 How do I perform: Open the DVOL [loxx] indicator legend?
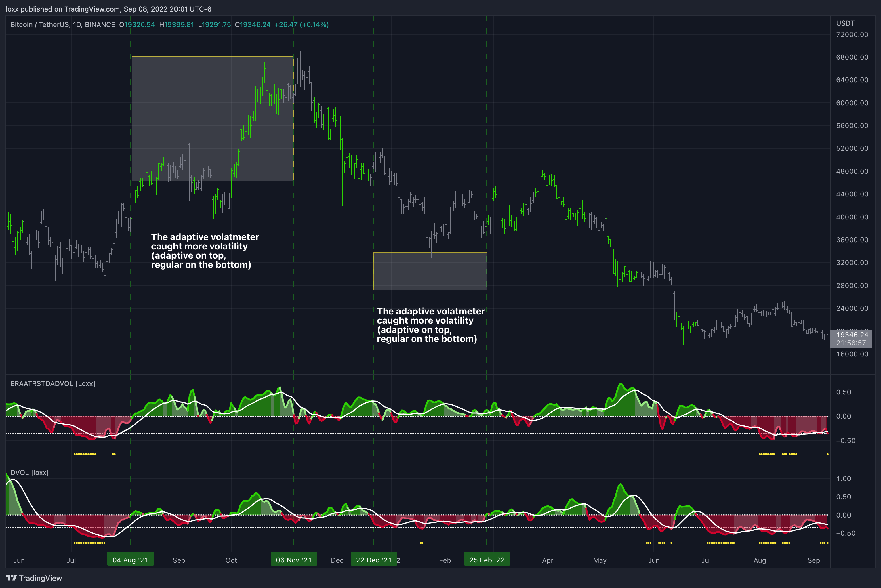(29, 472)
